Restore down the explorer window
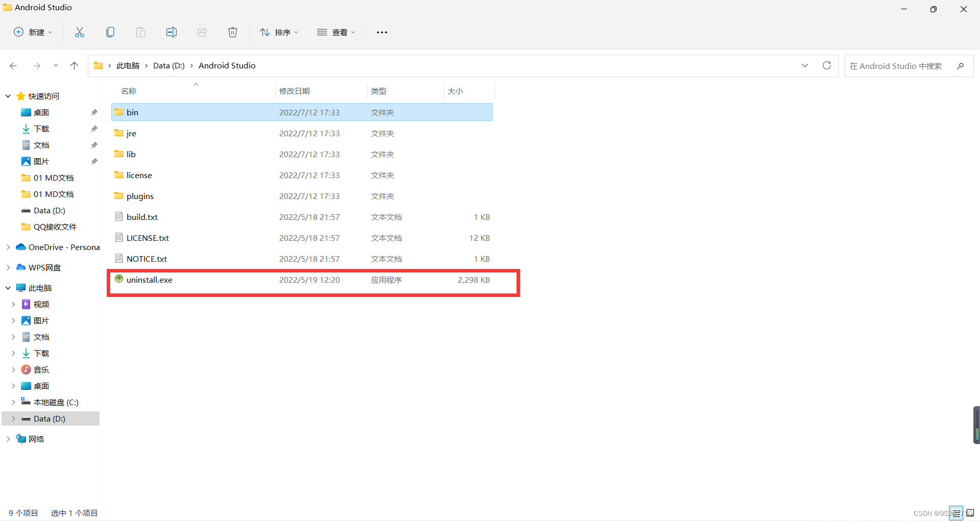The width and height of the screenshot is (980, 521). [x=934, y=9]
